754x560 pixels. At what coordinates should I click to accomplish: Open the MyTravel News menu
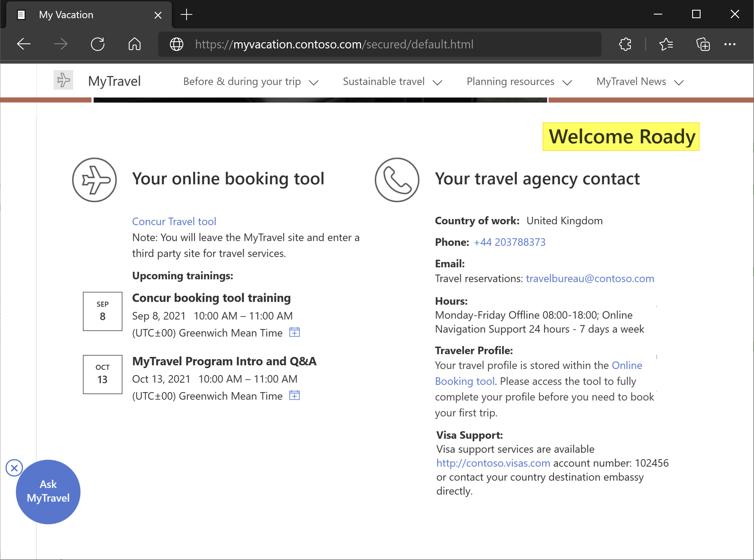point(639,81)
